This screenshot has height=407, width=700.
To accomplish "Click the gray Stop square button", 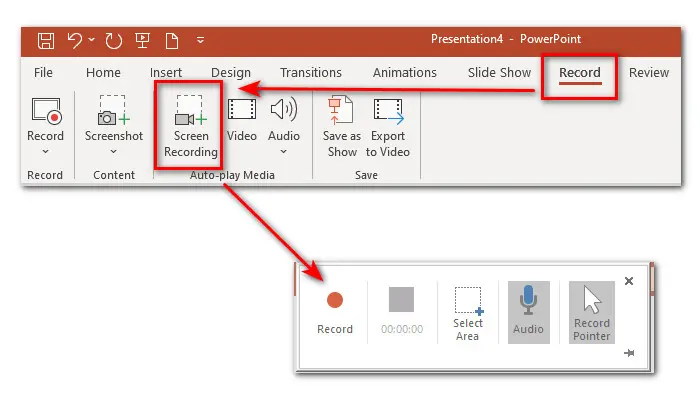I will pos(401,299).
